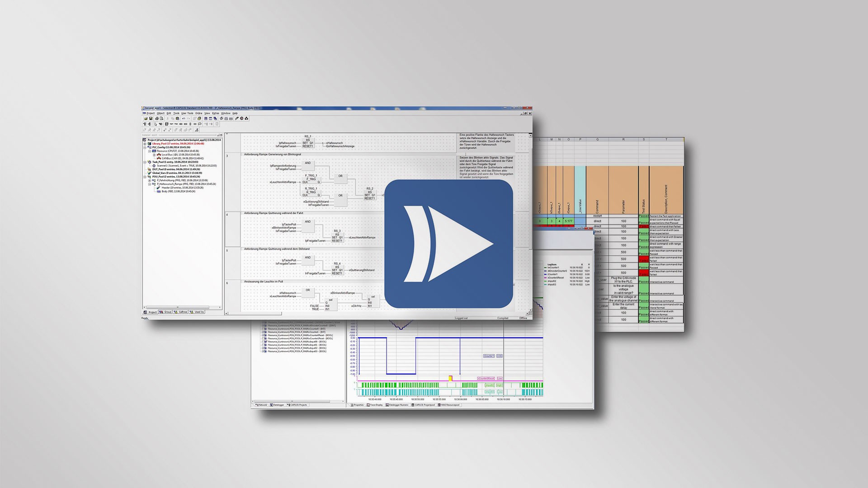Open the Project menu

151,113
